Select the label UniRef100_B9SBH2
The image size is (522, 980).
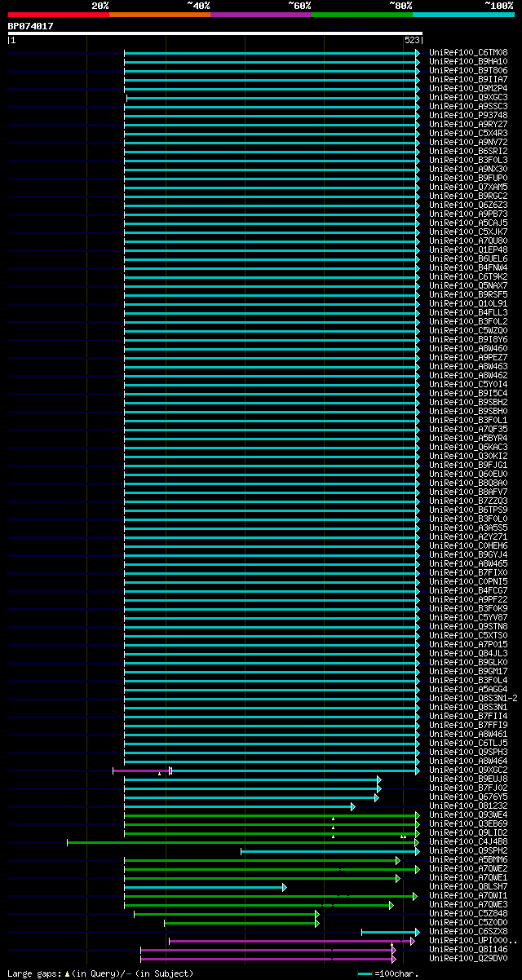coord(468,402)
